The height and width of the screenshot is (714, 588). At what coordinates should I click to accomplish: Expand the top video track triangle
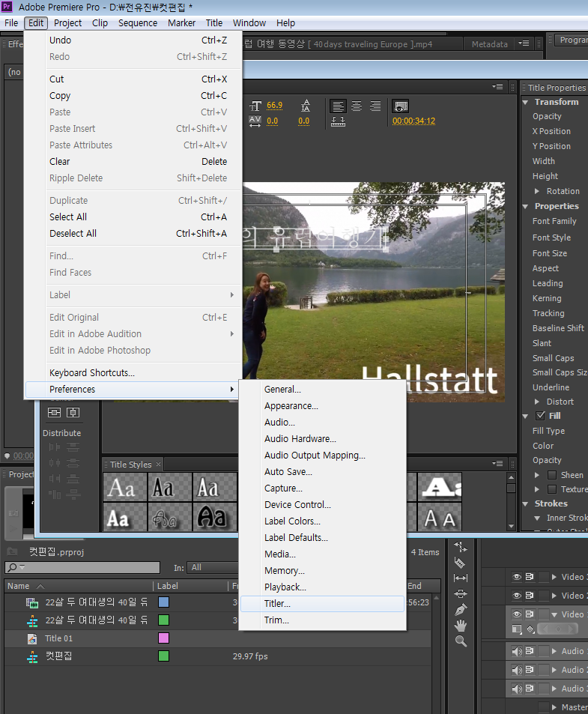(554, 577)
